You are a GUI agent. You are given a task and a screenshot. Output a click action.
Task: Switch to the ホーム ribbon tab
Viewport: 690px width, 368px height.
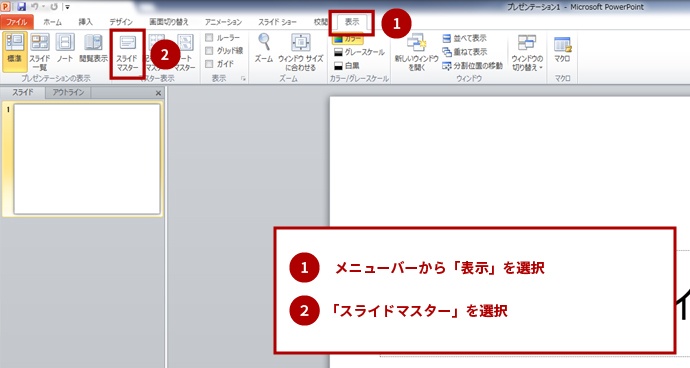(x=52, y=22)
